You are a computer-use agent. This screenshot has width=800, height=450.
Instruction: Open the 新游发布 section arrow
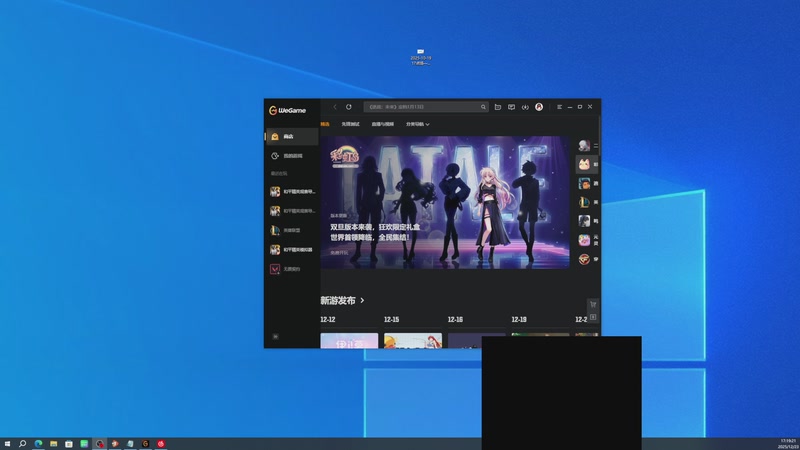pos(362,301)
